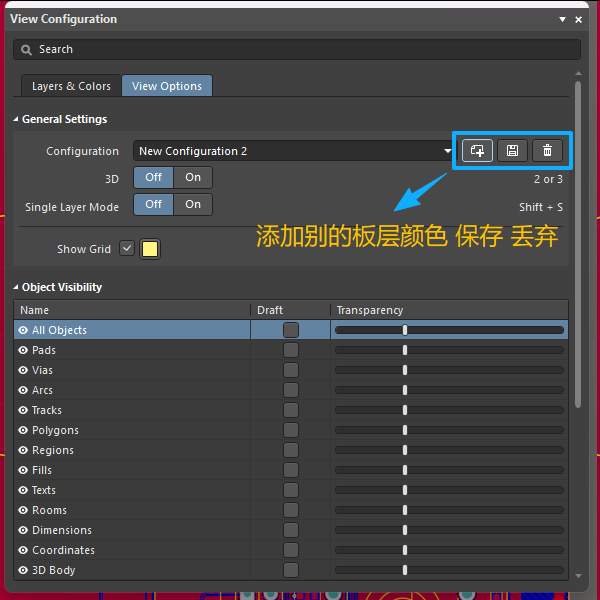The width and height of the screenshot is (600, 600).
Task: Close the View Configuration panel
Action: pyautogui.click(x=579, y=20)
